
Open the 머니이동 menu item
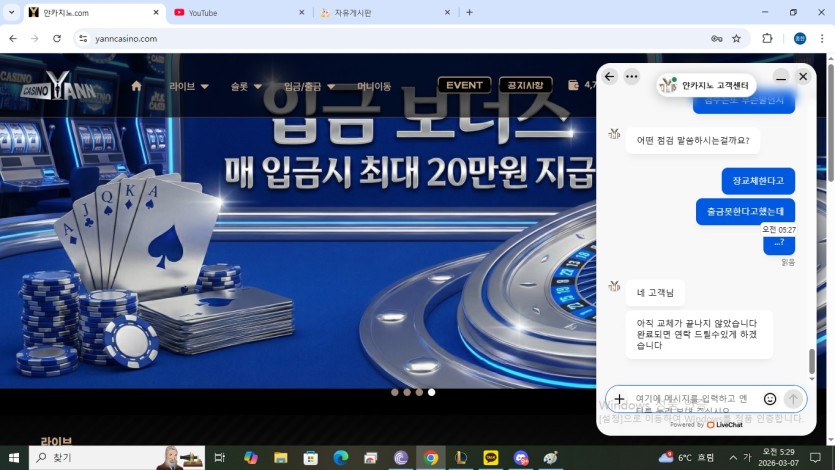click(x=374, y=86)
